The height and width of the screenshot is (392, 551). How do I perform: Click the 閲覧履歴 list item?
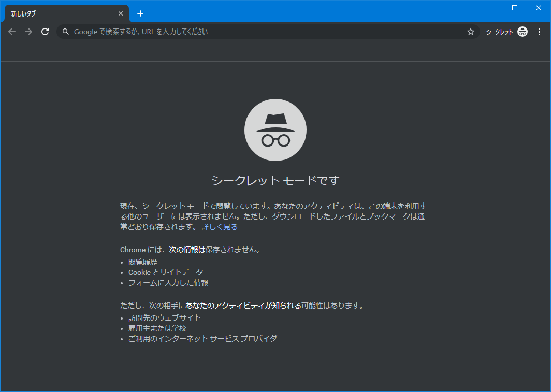pyautogui.click(x=143, y=262)
